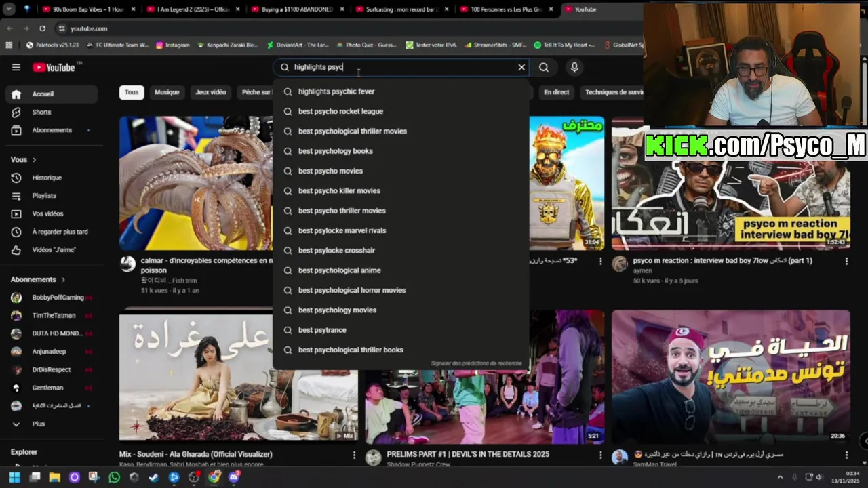Select the En direct filter chip
The height and width of the screenshot is (488, 868).
557,92
